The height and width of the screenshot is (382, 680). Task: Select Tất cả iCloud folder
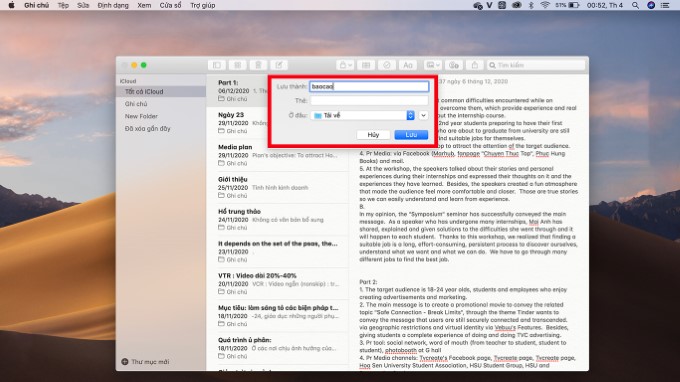pos(161,91)
